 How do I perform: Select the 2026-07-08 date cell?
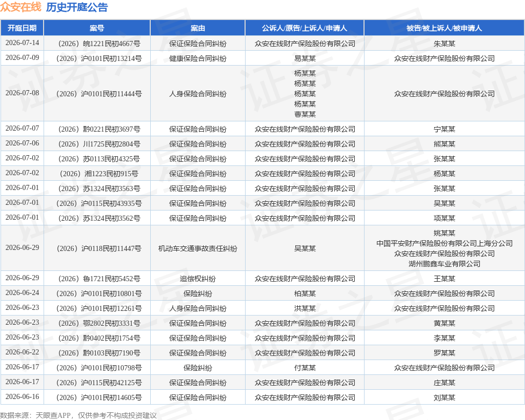pos(22,93)
